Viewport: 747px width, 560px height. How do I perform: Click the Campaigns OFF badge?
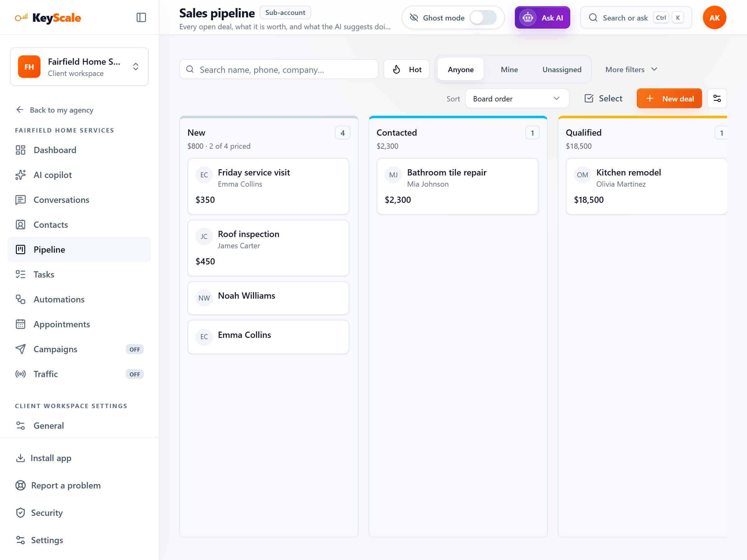tap(135, 349)
